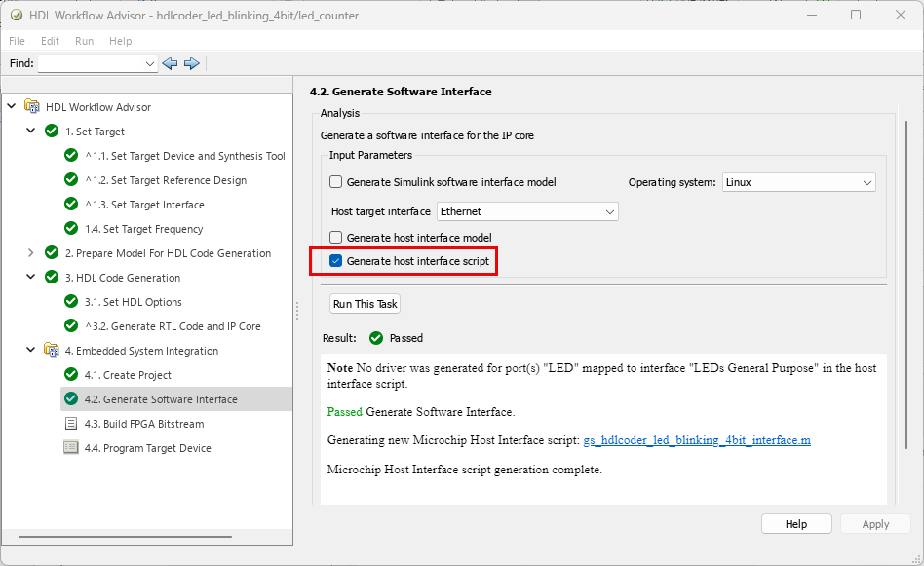Click the HDL Workflow Advisor folder icon
The height and width of the screenshot is (566, 924).
point(32,107)
